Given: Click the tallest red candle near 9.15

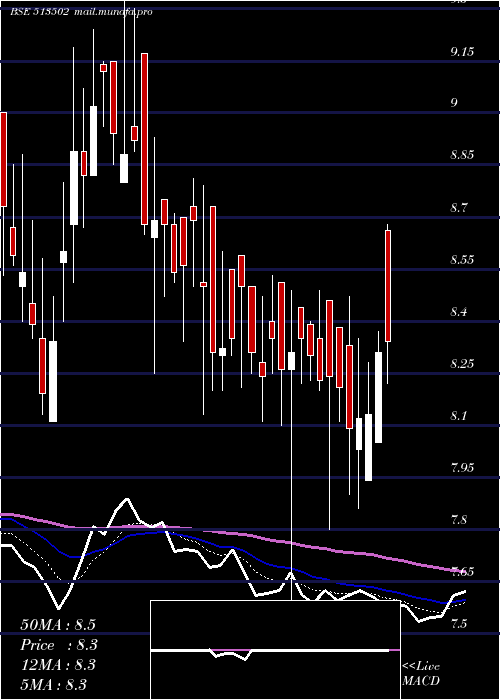Looking at the screenshot, I should (144, 138).
